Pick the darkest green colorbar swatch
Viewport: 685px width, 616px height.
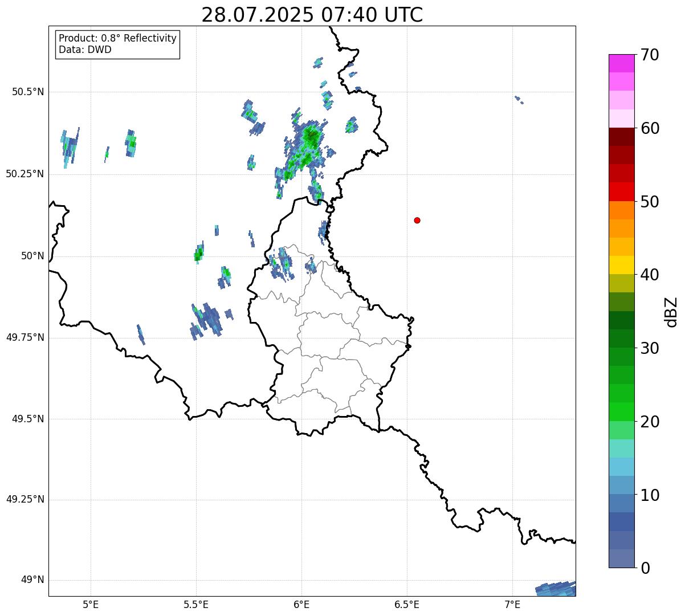coord(621,320)
